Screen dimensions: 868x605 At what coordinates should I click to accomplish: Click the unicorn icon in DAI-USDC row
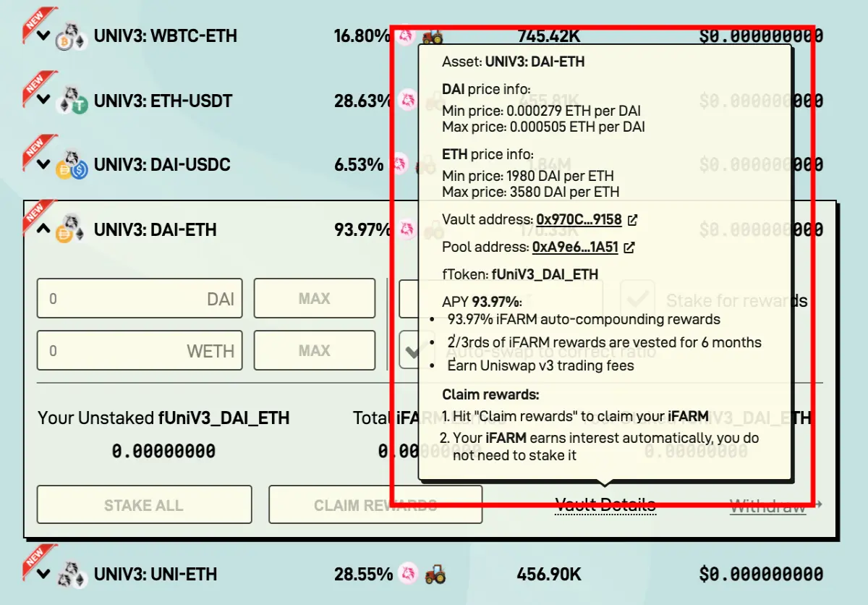(x=399, y=164)
